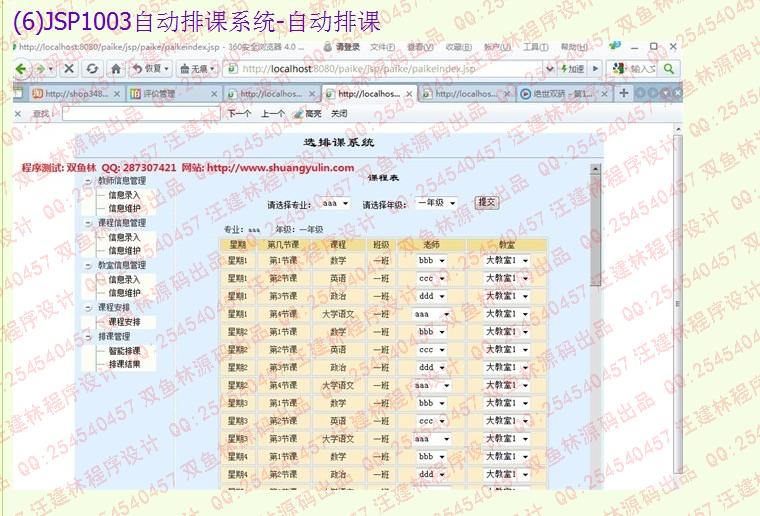Click the 恢复 restore toolbar button
The height and width of the screenshot is (516, 760).
(x=150, y=69)
